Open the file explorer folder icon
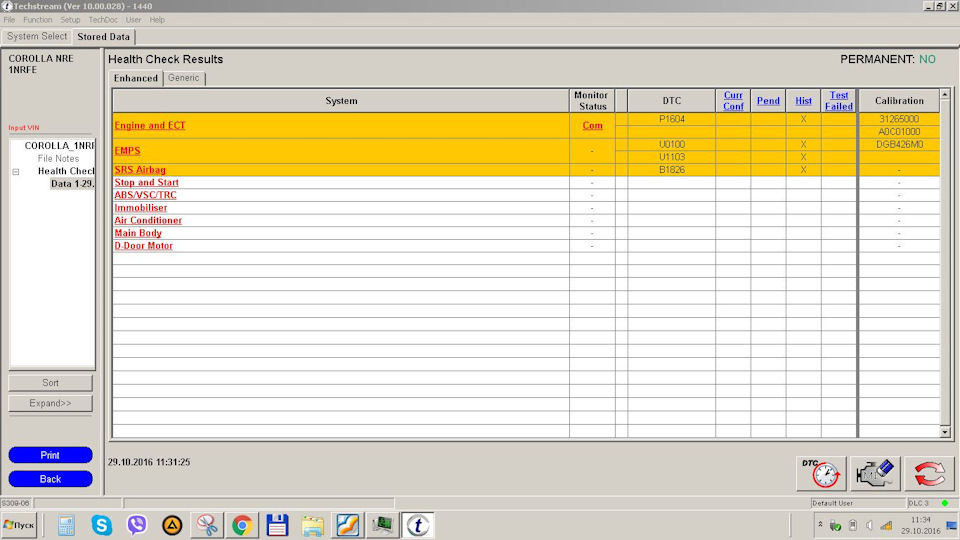960x540 pixels. click(x=312, y=525)
